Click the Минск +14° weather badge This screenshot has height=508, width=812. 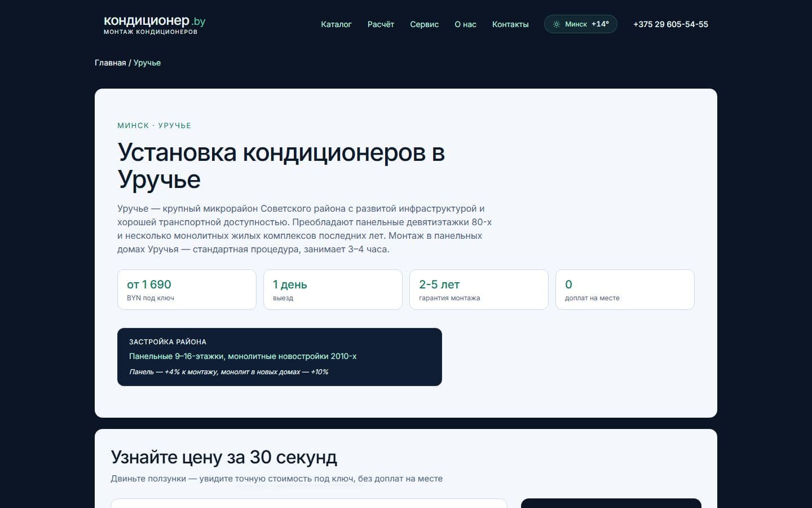click(x=581, y=24)
